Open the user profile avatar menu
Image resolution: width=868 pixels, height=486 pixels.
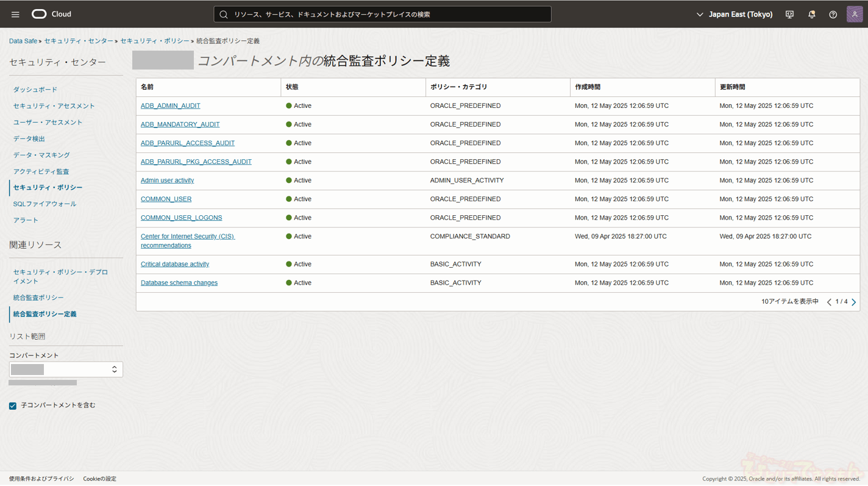pos(855,14)
